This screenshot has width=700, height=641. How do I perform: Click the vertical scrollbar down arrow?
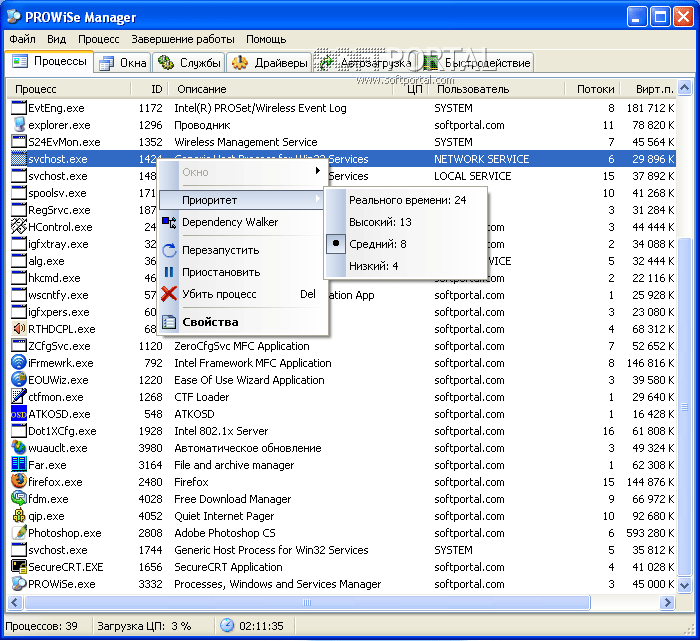tap(684, 585)
